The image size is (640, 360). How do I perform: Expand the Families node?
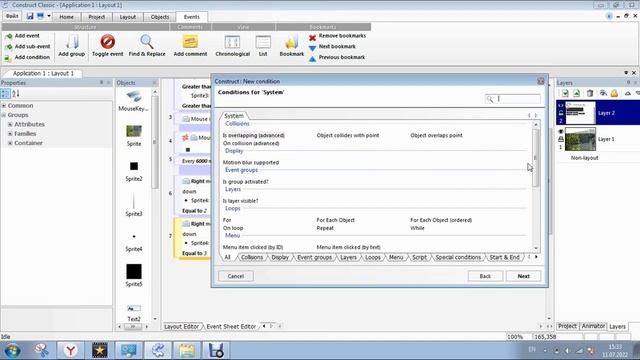10,134
